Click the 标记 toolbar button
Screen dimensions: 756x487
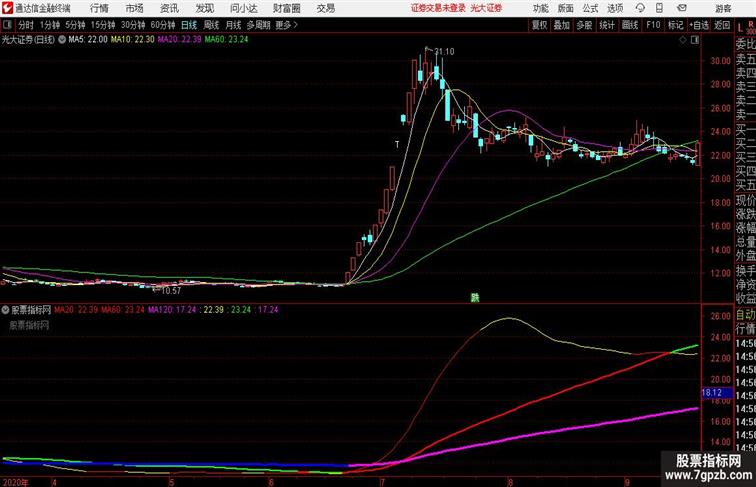coord(675,25)
